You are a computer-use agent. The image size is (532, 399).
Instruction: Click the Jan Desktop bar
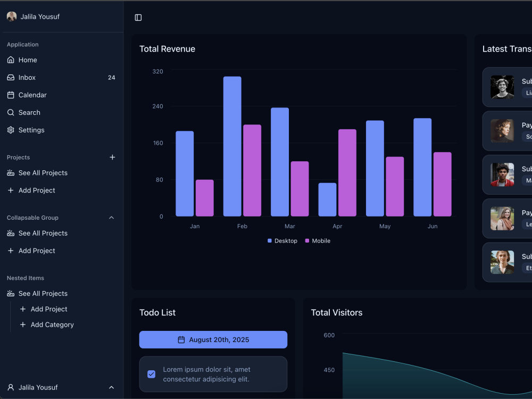pos(185,174)
